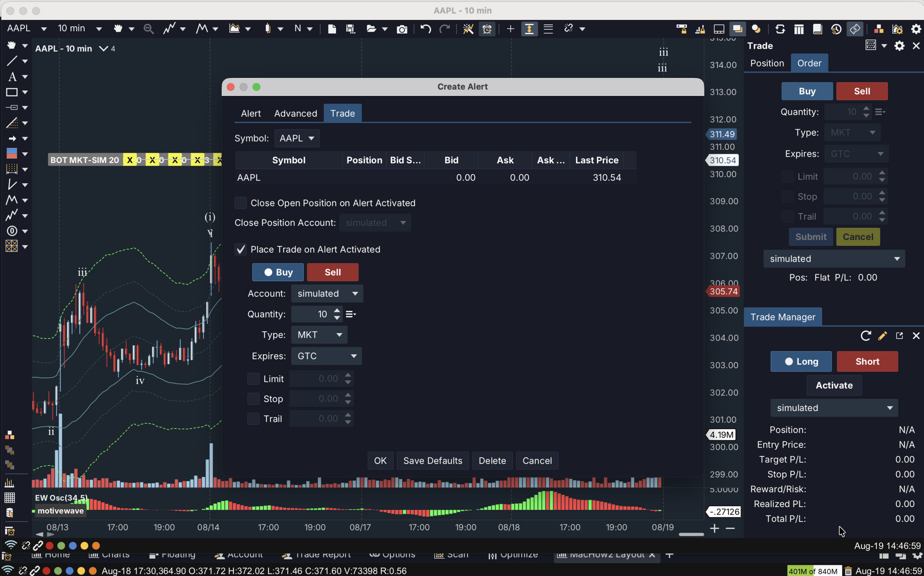
Task: Click the horizontal lines icon in toolbar
Action: point(548,29)
